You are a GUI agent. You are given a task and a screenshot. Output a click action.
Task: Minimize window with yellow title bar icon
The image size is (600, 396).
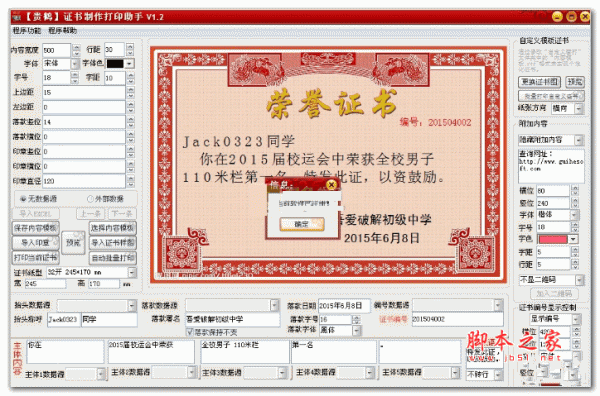tap(558, 16)
